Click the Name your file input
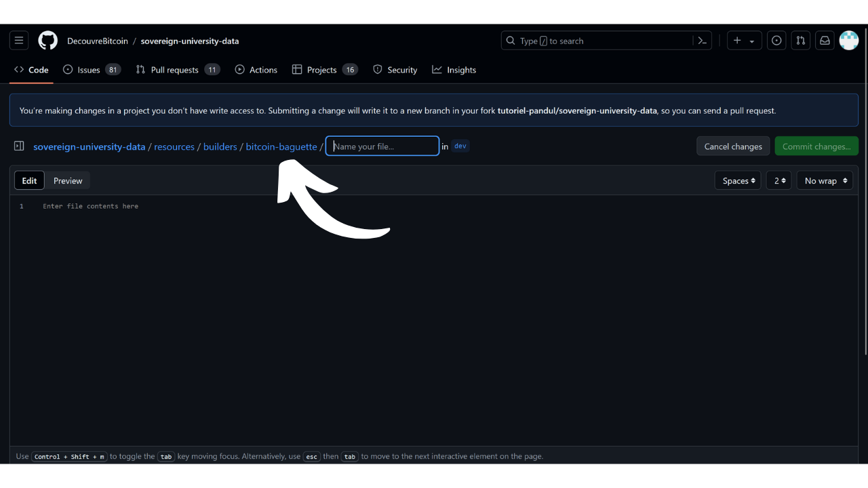 tap(382, 146)
